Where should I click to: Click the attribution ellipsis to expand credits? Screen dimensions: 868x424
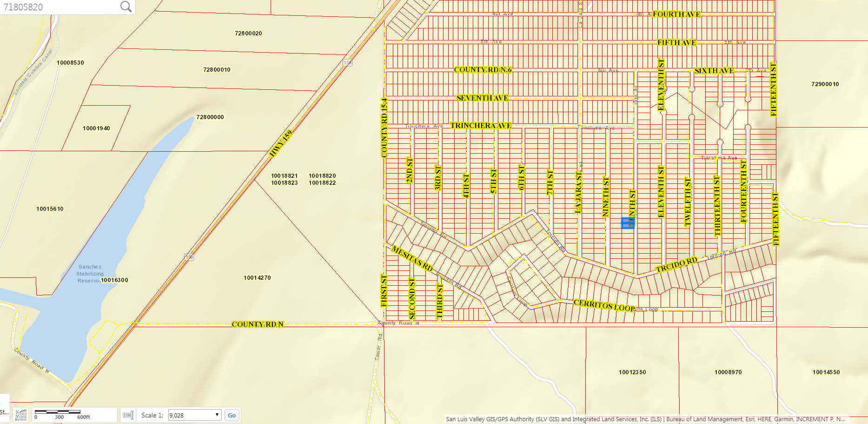[x=841, y=419]
